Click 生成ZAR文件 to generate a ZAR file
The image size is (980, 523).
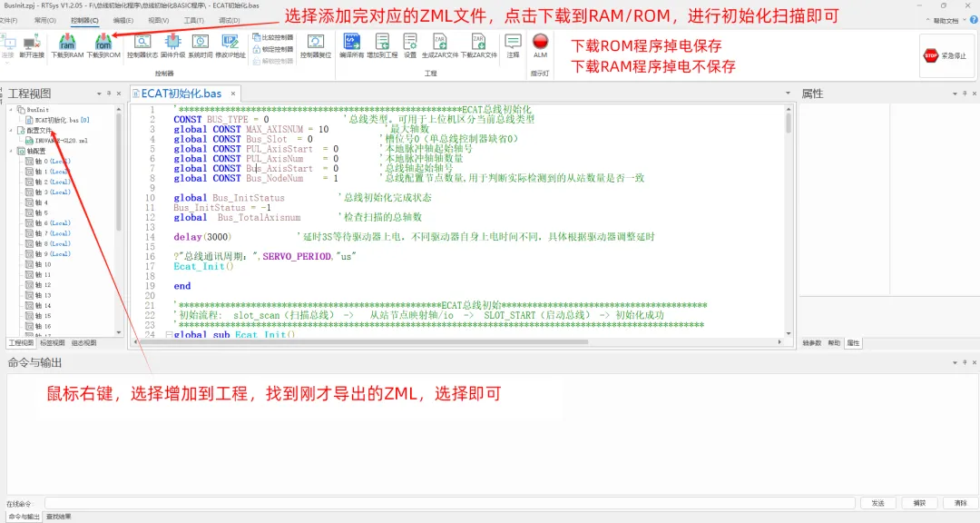click(x=440, y=47)
